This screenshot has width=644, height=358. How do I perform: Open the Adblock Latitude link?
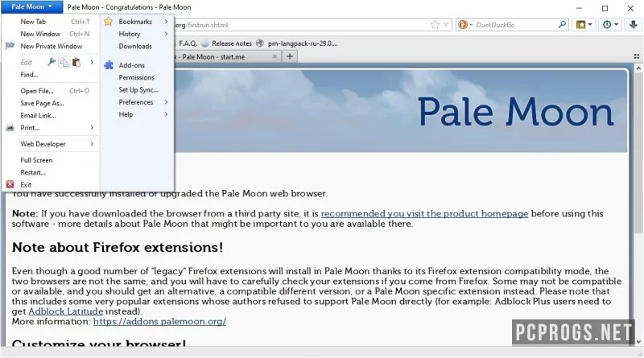[66, 311]
